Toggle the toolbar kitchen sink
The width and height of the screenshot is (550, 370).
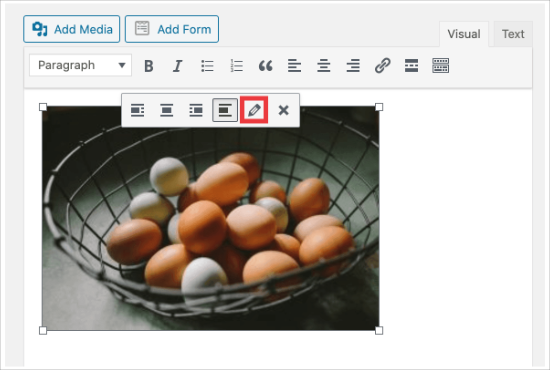[441, 66]
